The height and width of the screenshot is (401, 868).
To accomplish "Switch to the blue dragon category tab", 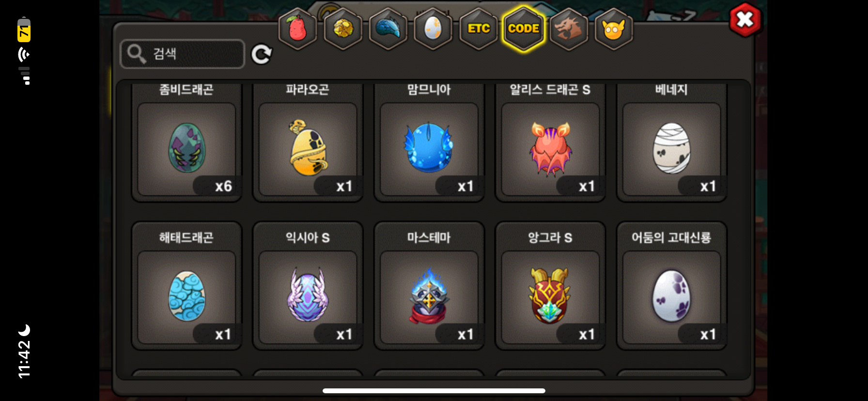I will (x=388, y=29).
